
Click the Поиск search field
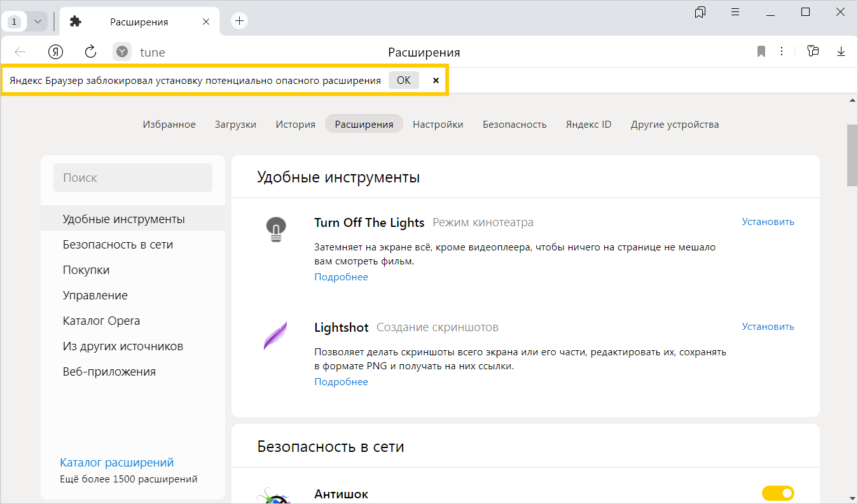tap(132, 178)
